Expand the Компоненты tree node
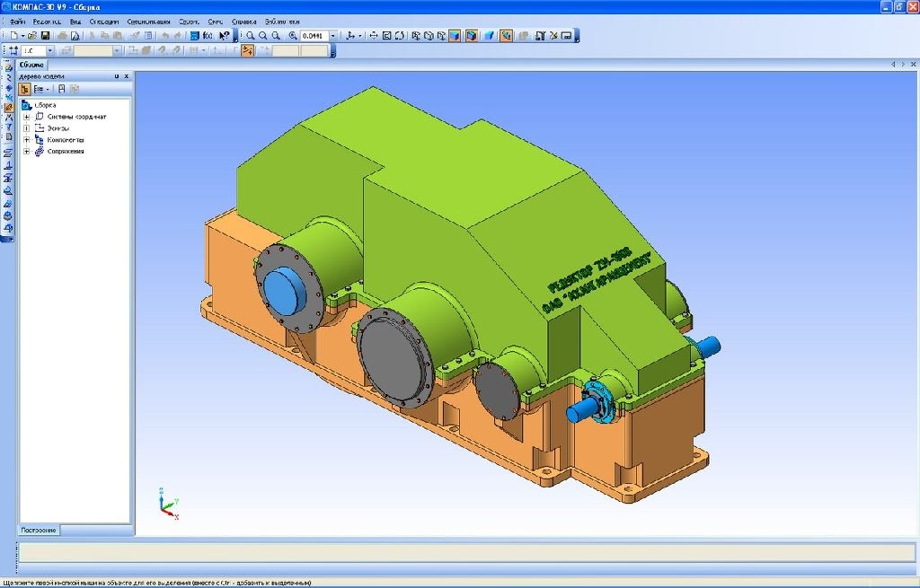 click(x=27, y=140)
